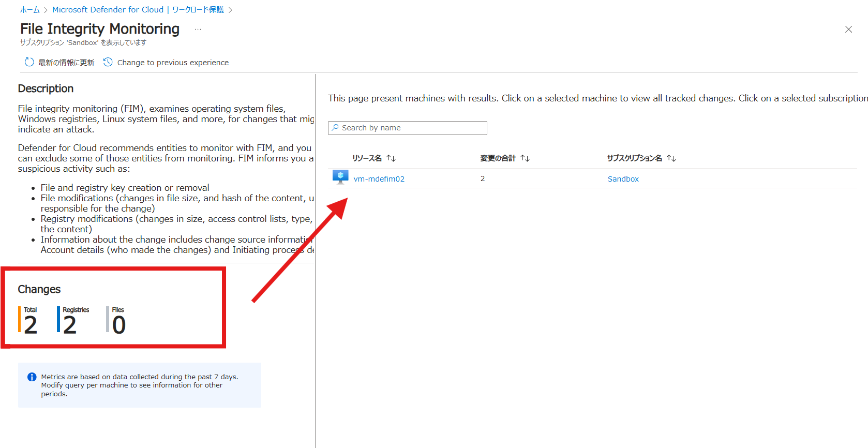Click the clock icon for previous experience
The width and height of the screenshot is (868, 448).
point(108,62)
